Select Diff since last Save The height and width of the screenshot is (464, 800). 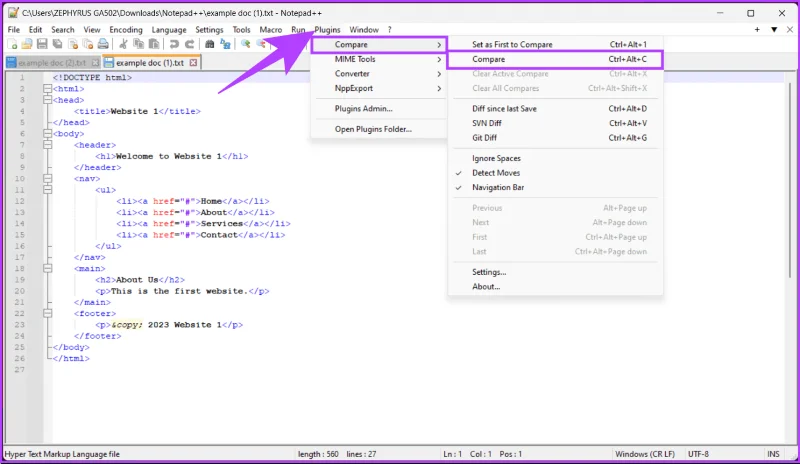555,109
